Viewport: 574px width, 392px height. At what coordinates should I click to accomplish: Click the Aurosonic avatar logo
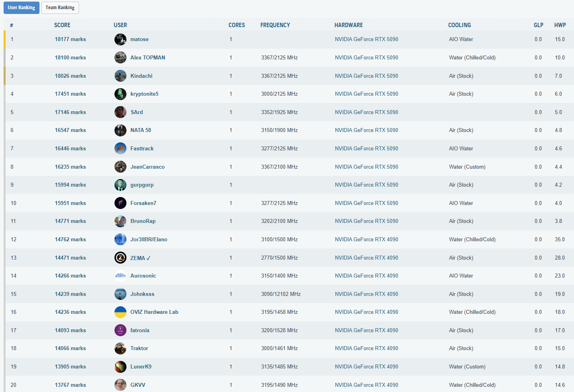(x=120, y=276)
